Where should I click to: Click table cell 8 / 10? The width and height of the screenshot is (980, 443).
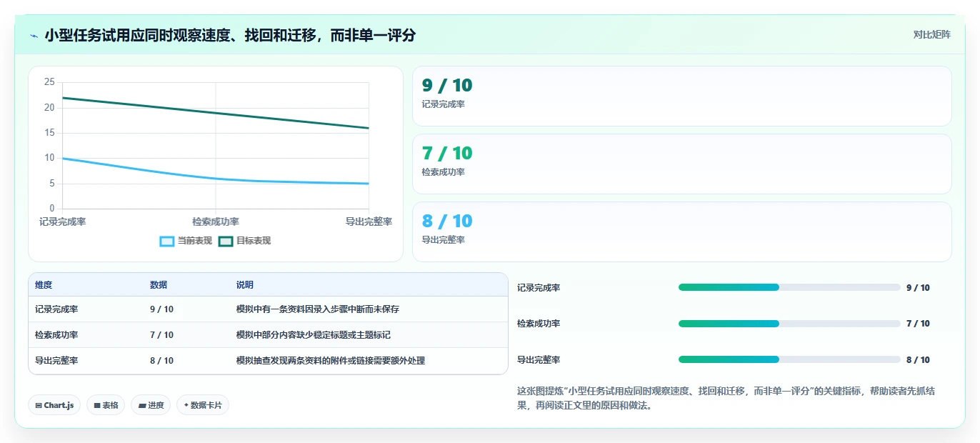click(x=161, y=361)
